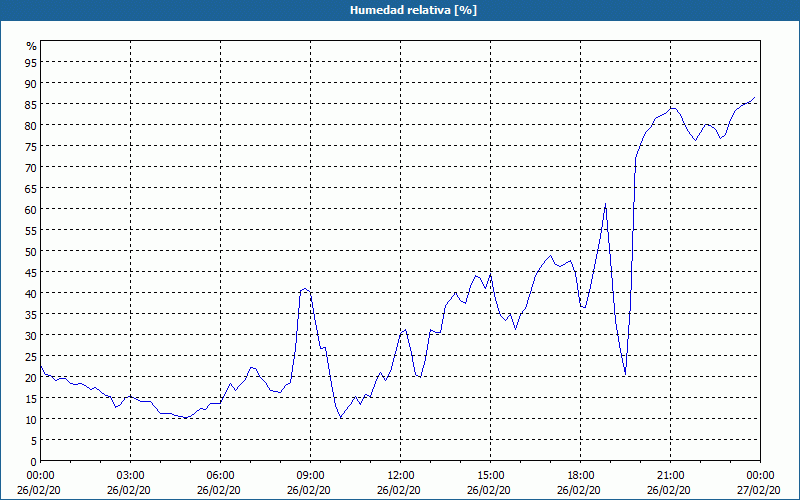The image size is (800, 500).
Task: Click the y-axis value '30'
Action: point(31,335)
